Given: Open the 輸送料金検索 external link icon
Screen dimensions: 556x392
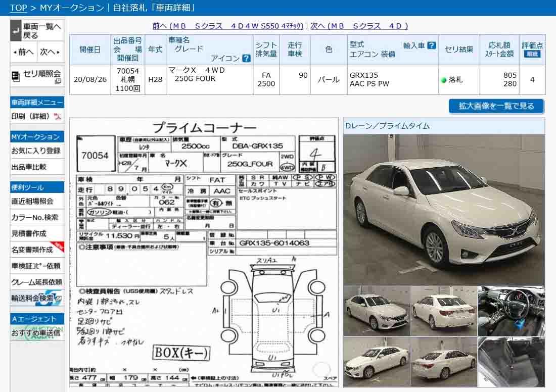Looking at the screenshot, I should tap(58, 299).
